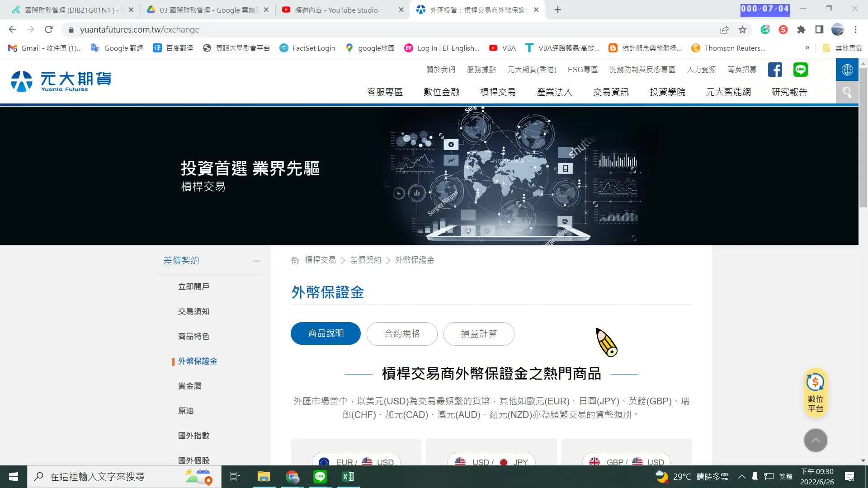868x488 pixels.
Task: Open the 研究報告 navigation menu
Action: coord(789,92)
